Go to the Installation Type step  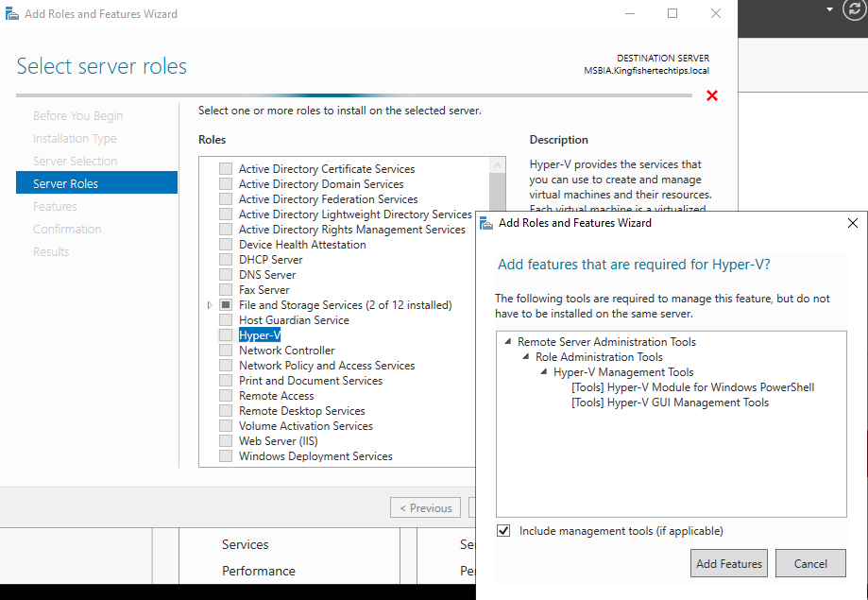click(75, 139)
